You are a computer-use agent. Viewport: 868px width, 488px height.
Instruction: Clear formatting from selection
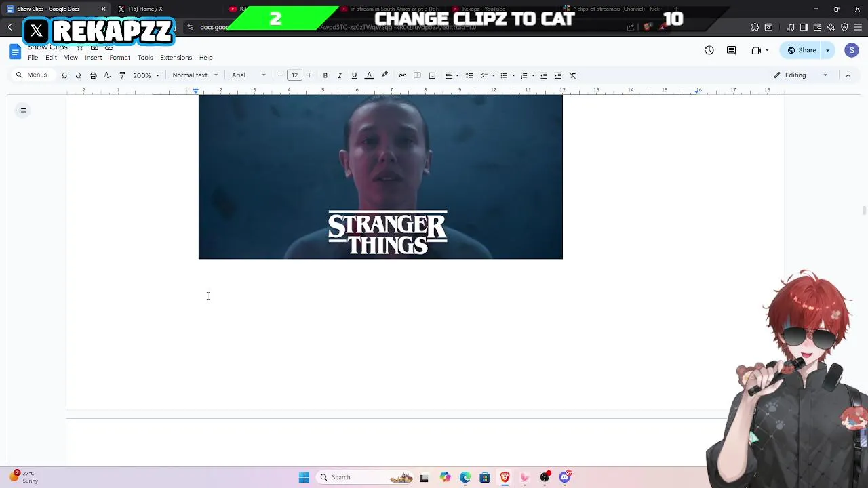click(x=573, y=75)
